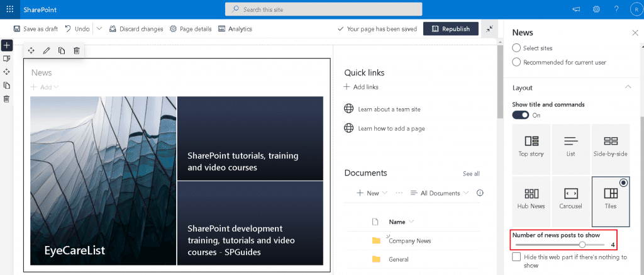Add links to Quick links
Screen dimensions: 644x275
tap(361, 87)
